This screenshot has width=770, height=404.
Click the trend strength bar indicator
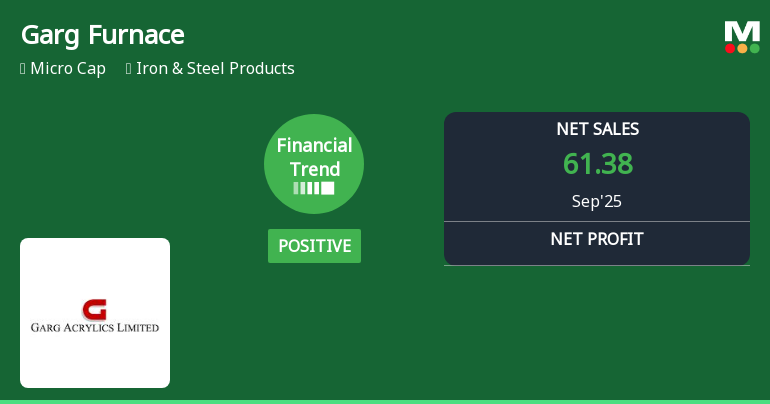tap(314, 188)
